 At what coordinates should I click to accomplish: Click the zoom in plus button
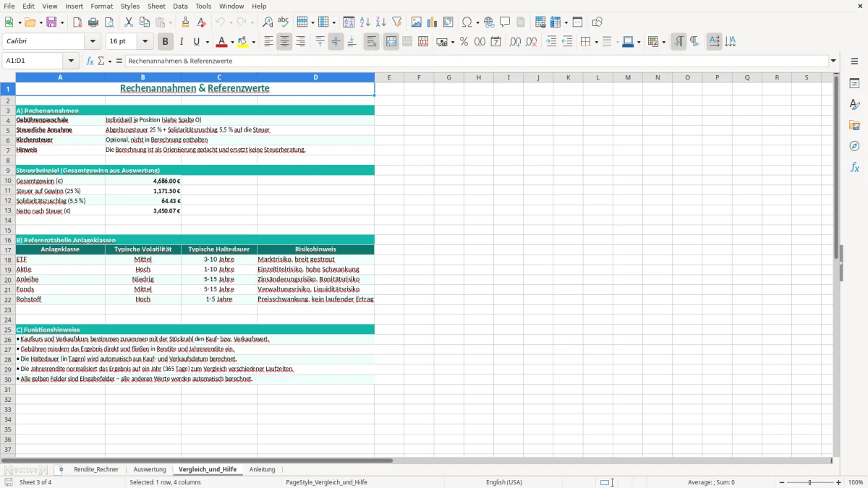[x=839, y=482]
